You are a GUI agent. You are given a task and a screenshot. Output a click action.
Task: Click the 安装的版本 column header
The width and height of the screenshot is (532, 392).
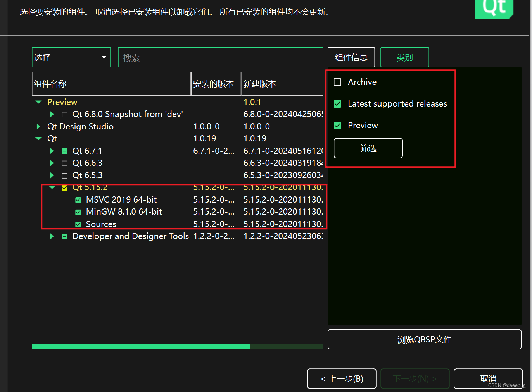[216, 84]
